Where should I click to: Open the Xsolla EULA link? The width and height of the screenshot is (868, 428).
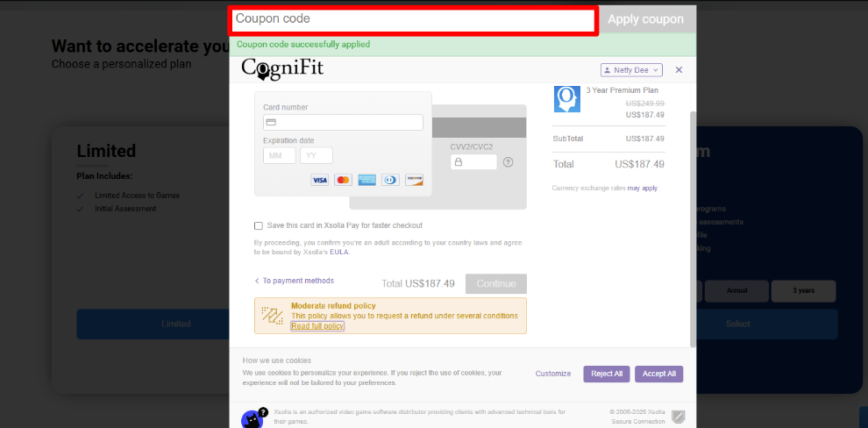(338, 252)
